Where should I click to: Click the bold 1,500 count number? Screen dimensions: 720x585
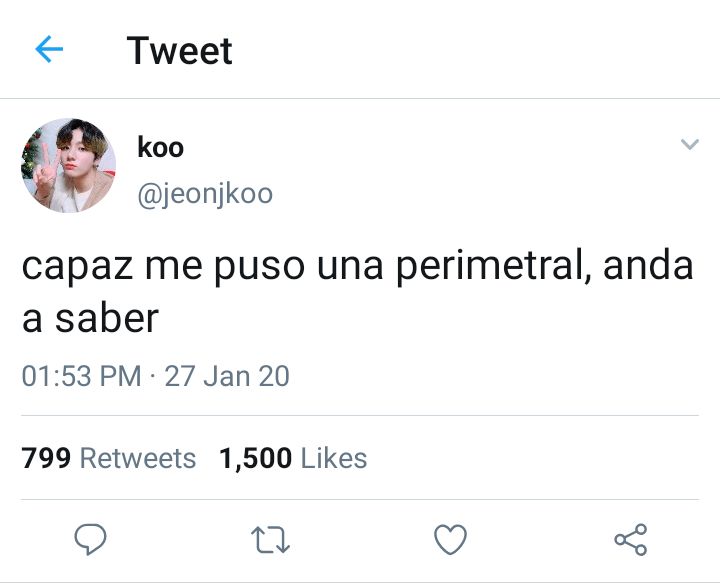(x=255, y=459)
